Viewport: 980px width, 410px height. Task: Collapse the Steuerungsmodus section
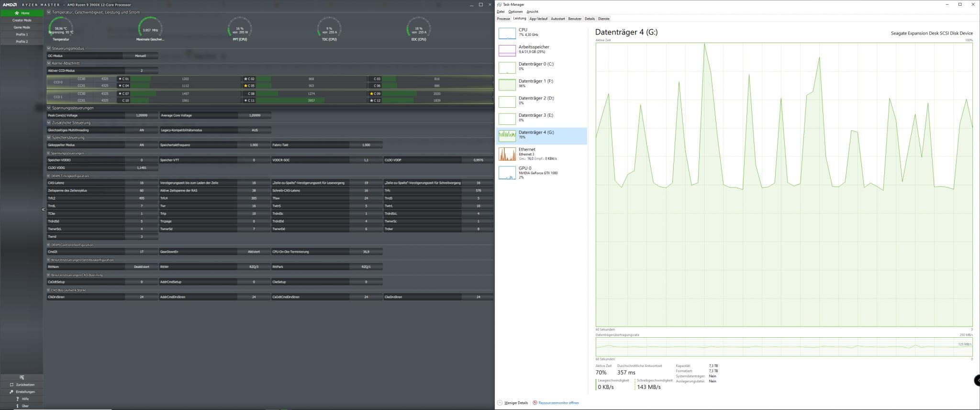[49, 48]
